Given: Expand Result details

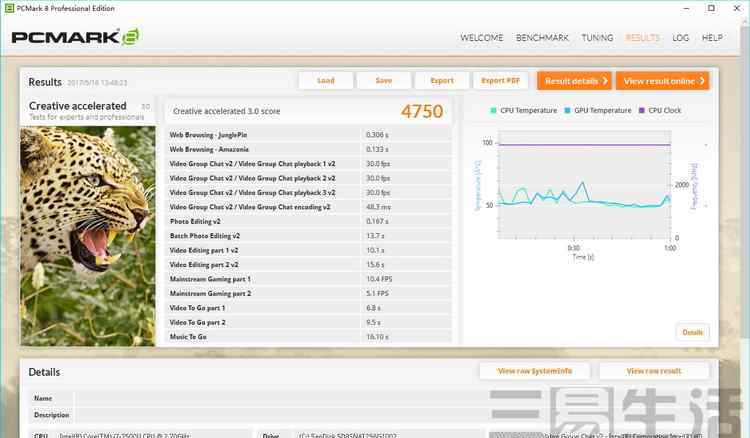Looking at the screenshot, I should tap(574, 81).
